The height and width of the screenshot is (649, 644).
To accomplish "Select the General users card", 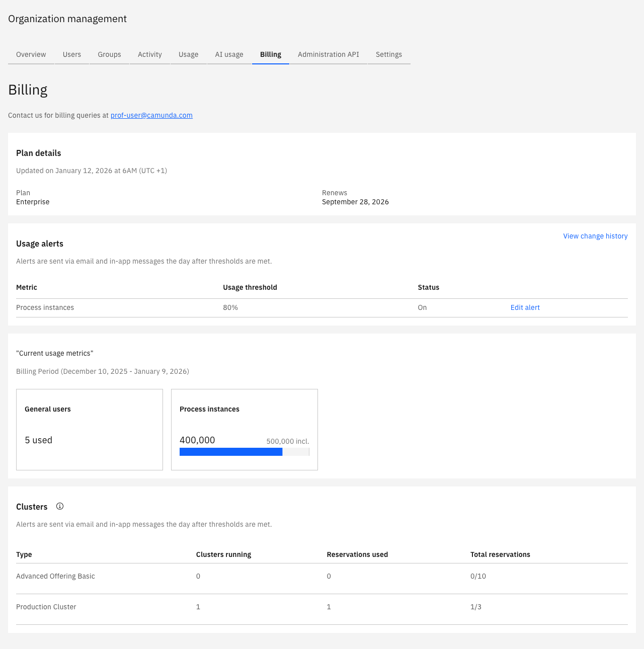I will (90, 430).
